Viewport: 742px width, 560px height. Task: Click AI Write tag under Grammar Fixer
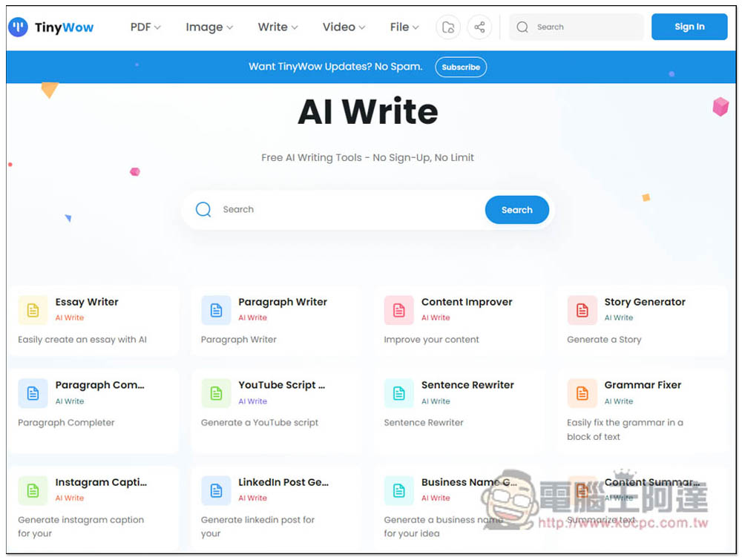click(x=619, y=401)
